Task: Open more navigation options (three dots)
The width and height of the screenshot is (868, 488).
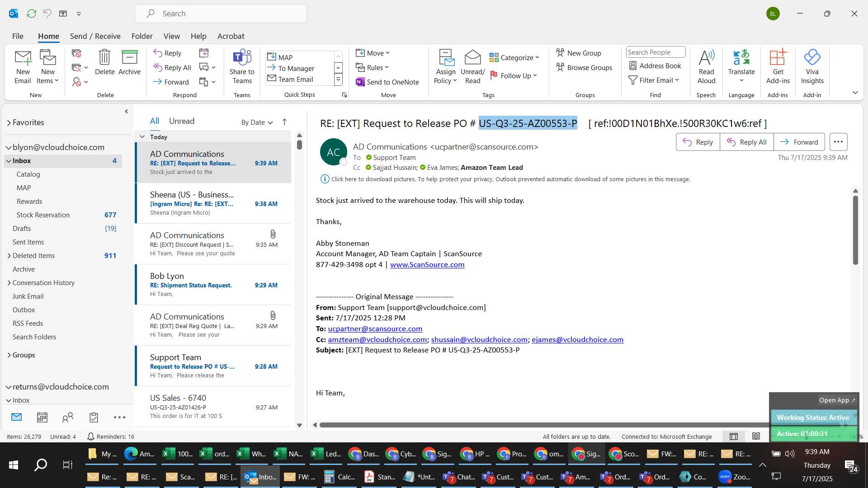Action: click(x=119, y=417)
